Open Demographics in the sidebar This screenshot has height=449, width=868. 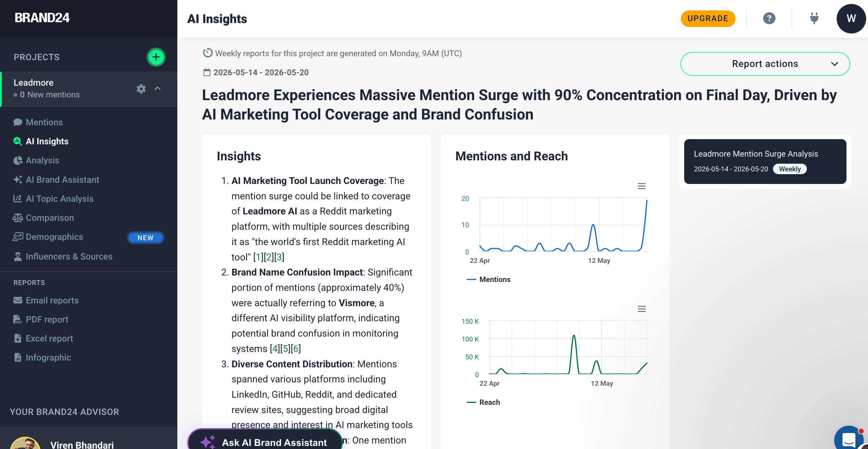54,237
